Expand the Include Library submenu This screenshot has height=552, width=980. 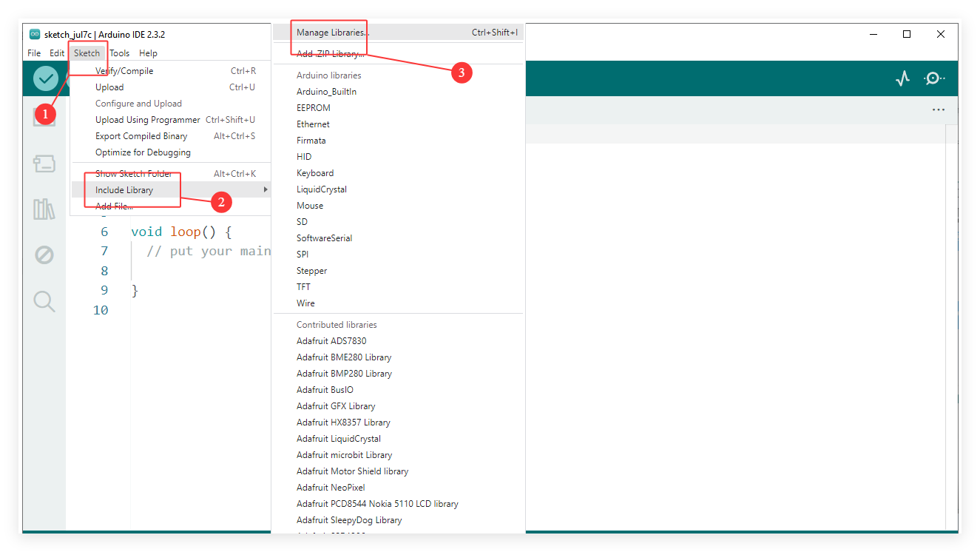(x=171, y=190)
